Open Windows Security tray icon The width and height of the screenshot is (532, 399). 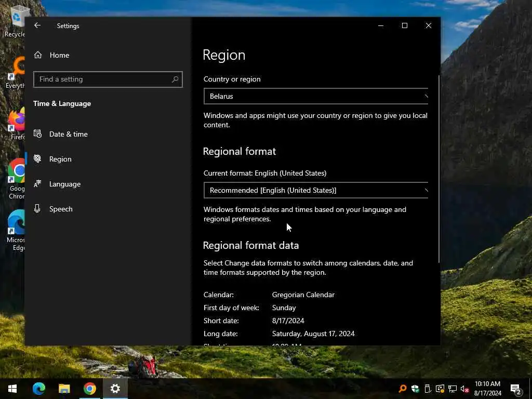[x=415, y=389]
